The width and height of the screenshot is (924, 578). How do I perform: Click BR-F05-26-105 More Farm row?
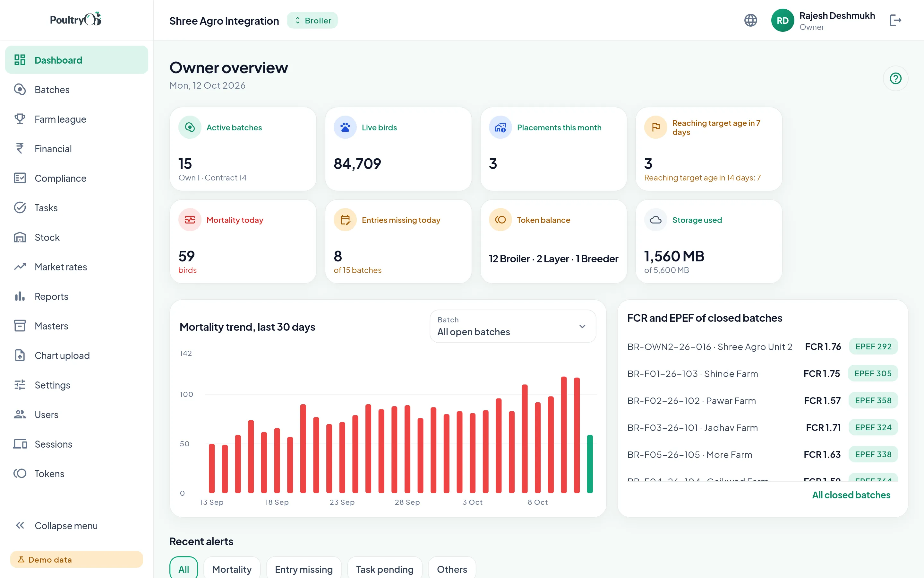pyautogui.click(x=763, y=454)
